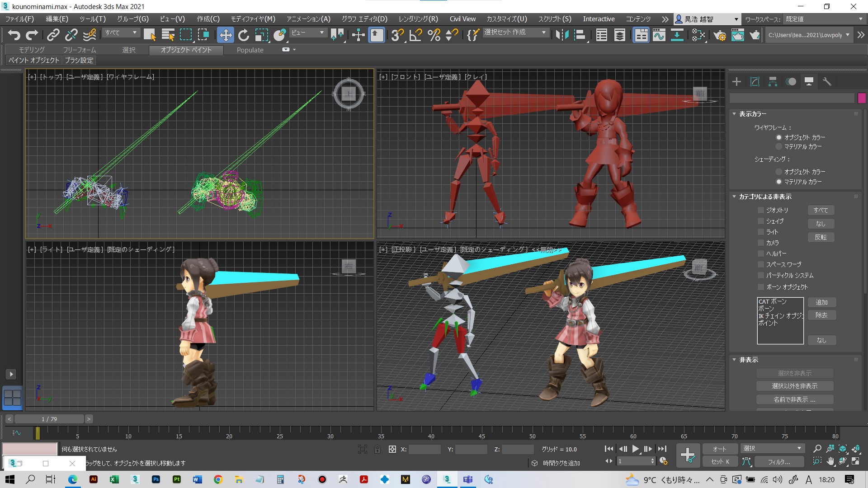Open the Render Setup teapot icon
Image resolution: width=868 pixels, height=488 pixels.
[x=720, y=35]
